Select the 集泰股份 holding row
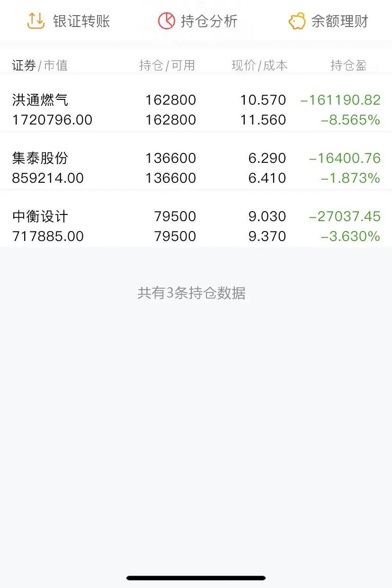The height and width of the screenshot is (588, 392). [196, 168]
